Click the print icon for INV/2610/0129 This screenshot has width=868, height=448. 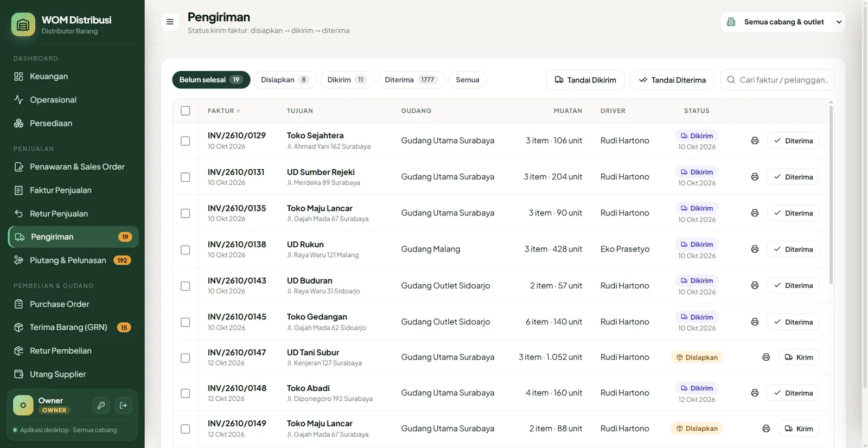(755, 140)
